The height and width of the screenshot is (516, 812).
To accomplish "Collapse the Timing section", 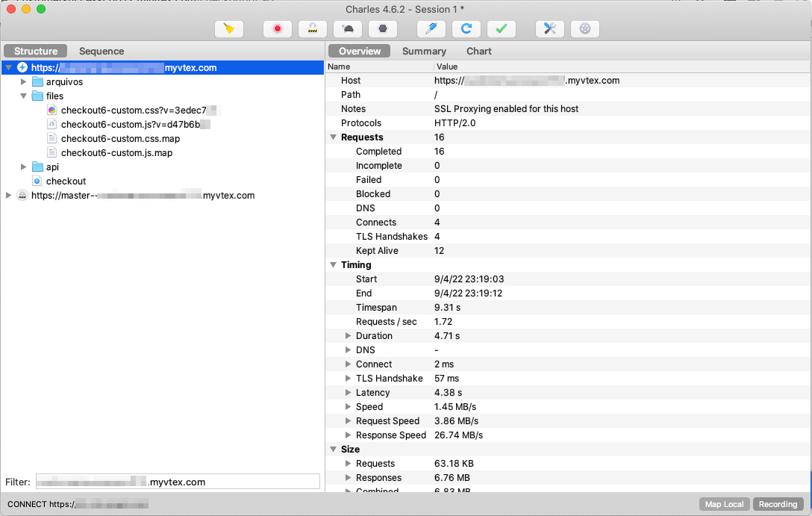I will (334, 265).
